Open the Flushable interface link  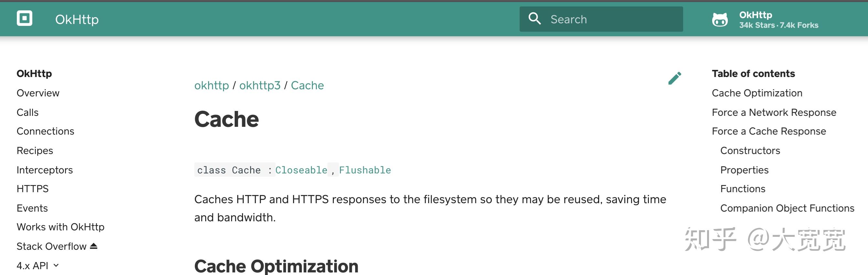pyautogui.click(x=365, y=170)
